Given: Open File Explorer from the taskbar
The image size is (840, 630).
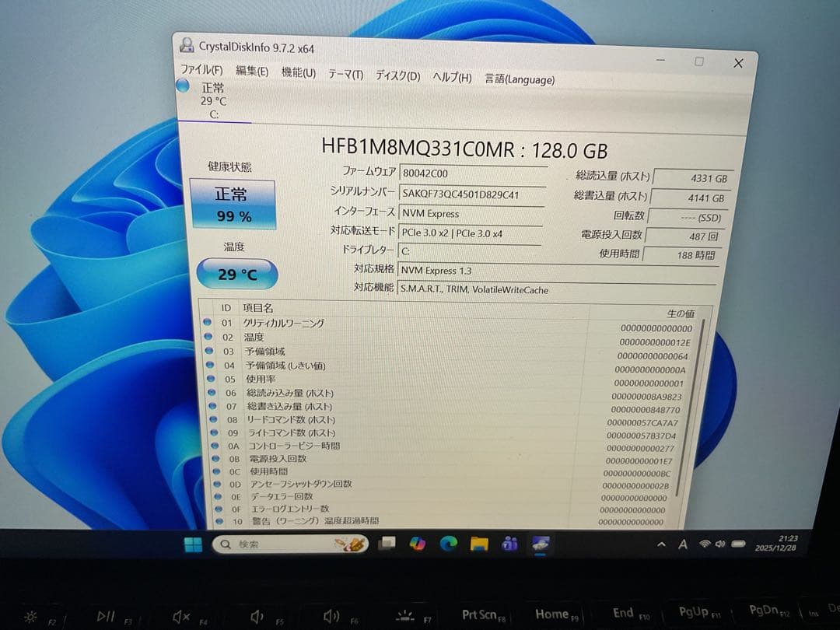Looking at the screenshot, I should [478, 544].
